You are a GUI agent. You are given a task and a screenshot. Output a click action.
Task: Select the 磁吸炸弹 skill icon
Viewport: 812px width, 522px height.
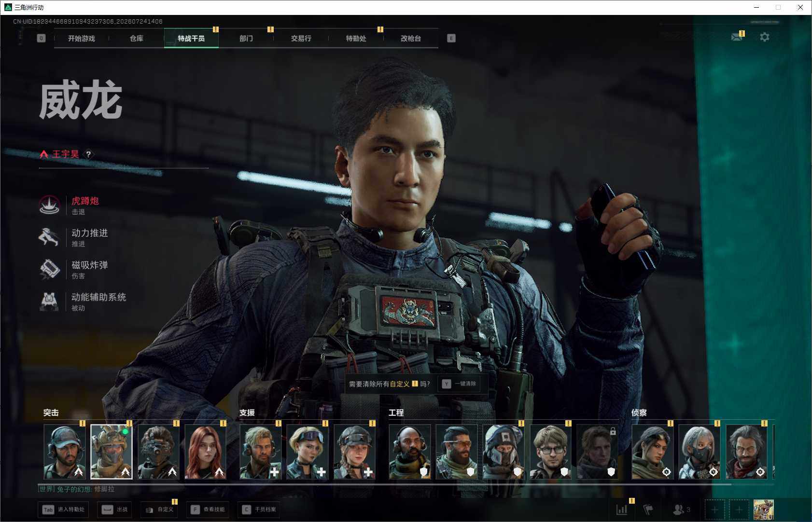(49, 270)
